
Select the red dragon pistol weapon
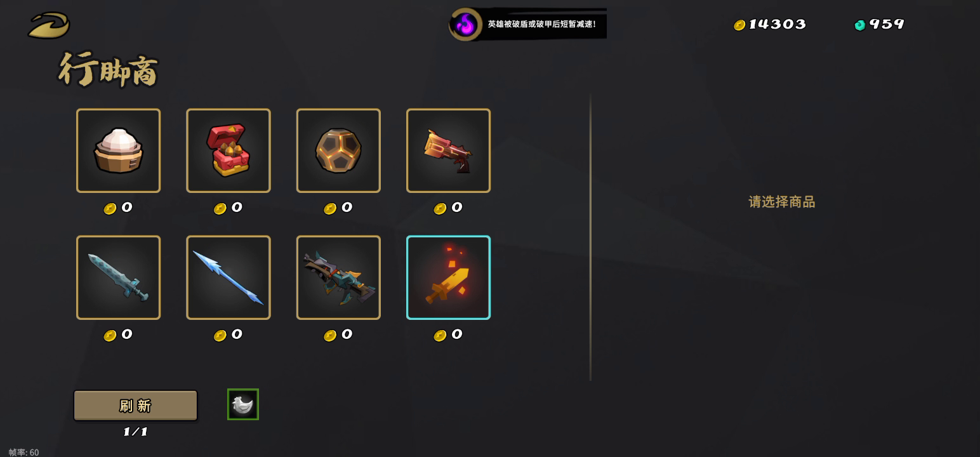tap(448, 150)
